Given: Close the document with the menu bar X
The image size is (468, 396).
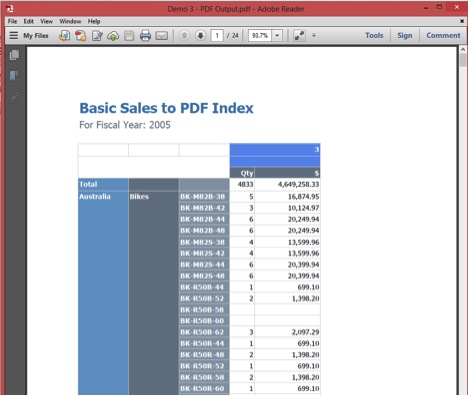Looking at the screenshot, I should pos(462,21).
